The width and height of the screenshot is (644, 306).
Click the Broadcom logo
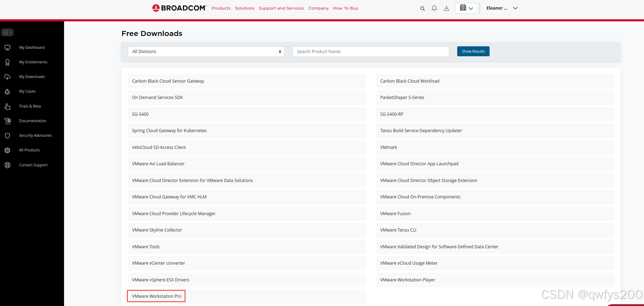[x=179, y=8]
